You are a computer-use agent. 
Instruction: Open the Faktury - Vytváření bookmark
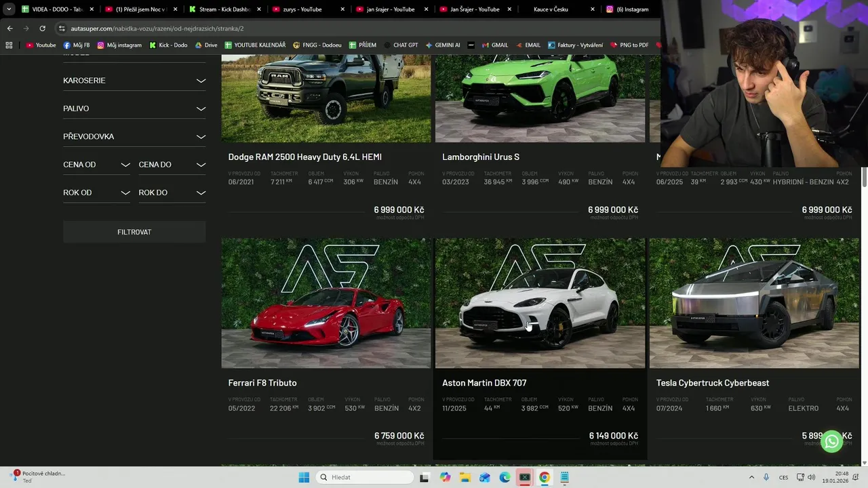click(575, 45)
